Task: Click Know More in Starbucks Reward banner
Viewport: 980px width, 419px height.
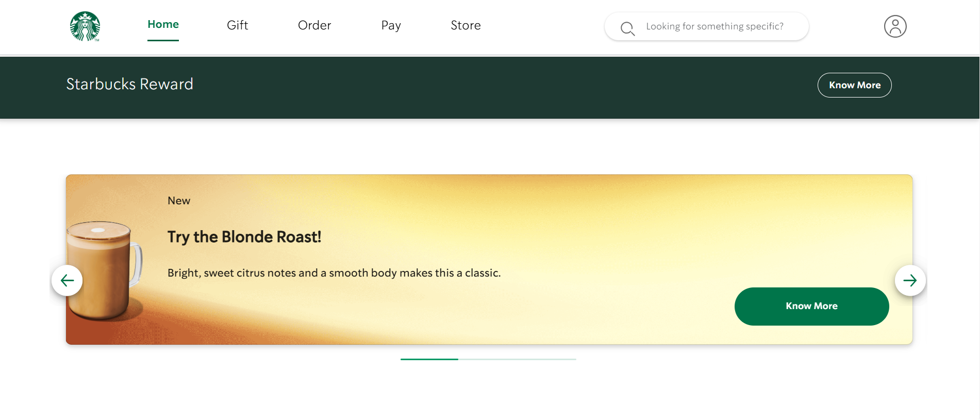Action: (x=854, y=85)
